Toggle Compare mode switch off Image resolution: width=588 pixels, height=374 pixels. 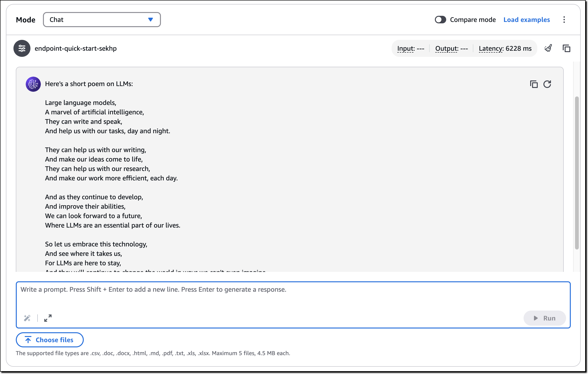440,20
